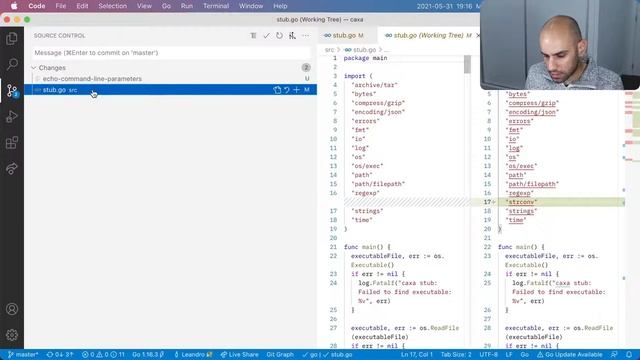Click 'func main() {' in the right pane
640x360 pixels.
tap(521, 247)
